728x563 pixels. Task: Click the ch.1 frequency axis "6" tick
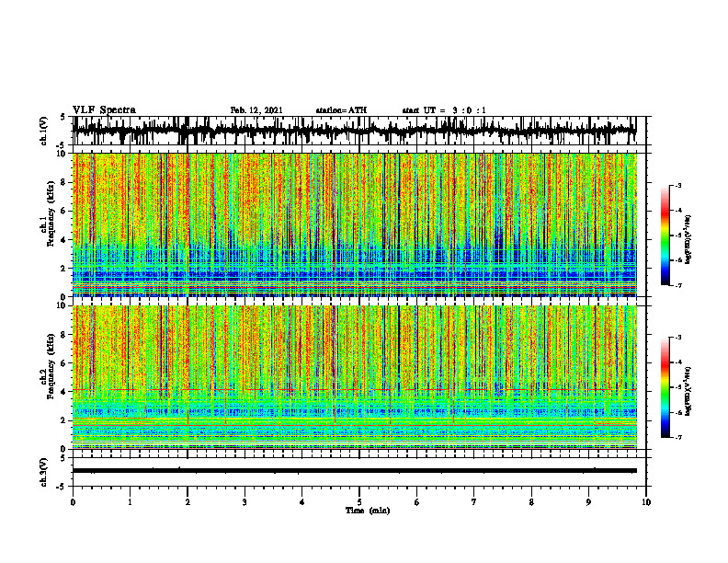pos(64,211)
